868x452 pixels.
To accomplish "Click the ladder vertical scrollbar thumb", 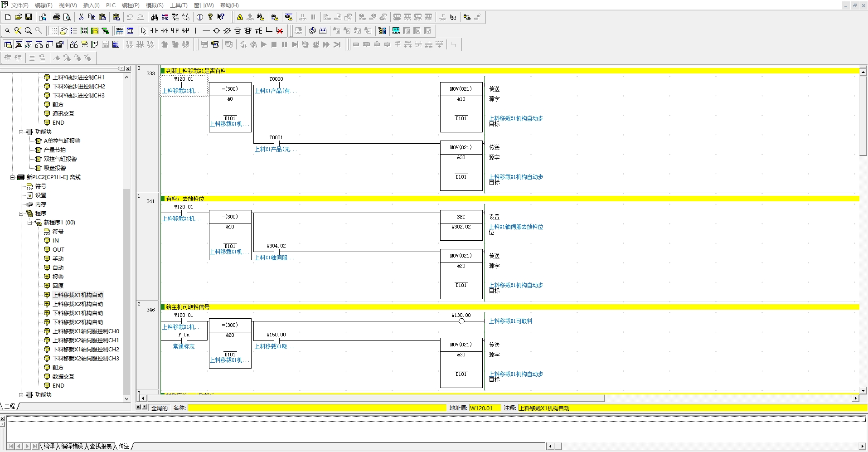I will tap(863, 116).
